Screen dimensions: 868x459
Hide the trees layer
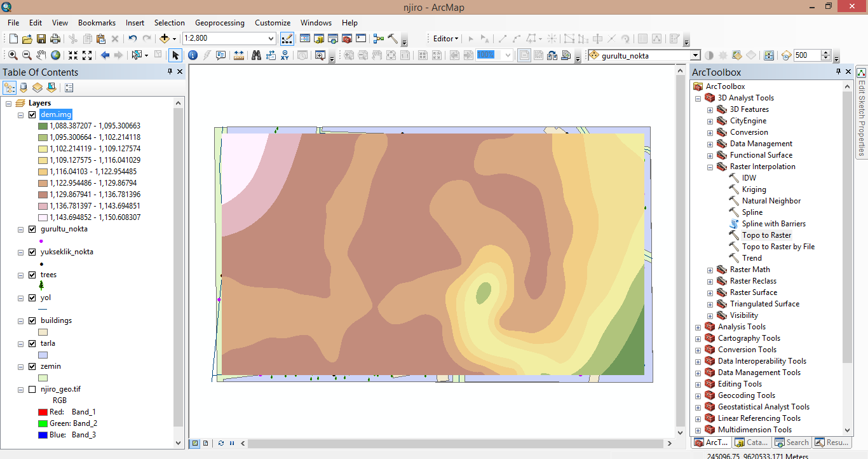point(32,274)
